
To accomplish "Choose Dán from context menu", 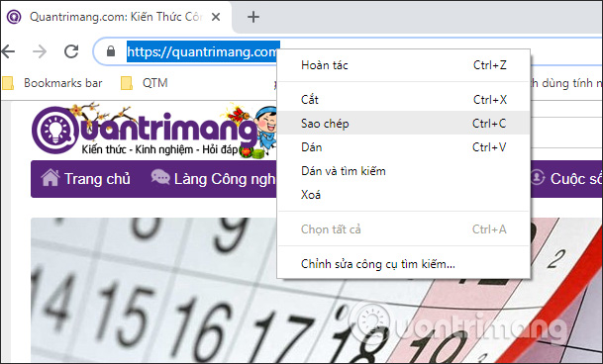I will pos(403,147).
